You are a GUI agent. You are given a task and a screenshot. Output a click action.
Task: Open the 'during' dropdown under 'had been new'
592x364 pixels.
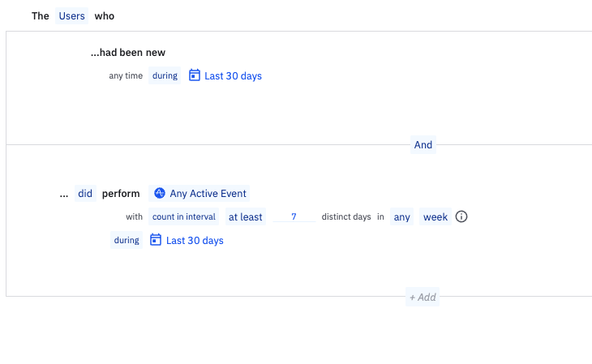pyautogui.click(x=165, y=76)
